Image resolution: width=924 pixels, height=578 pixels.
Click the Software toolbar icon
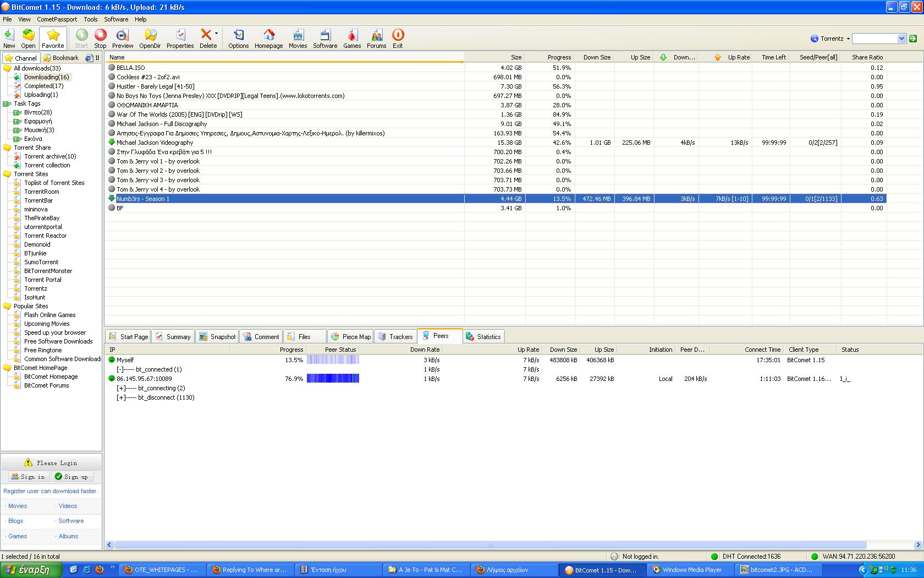click(325, 39)
